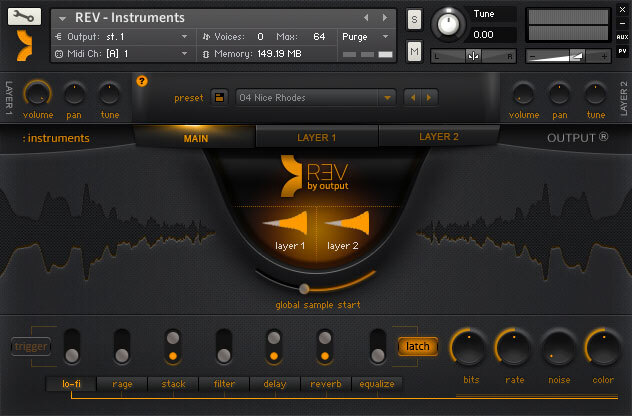Open the preset dropdown 04 Nice Rhodes
This screenshot has height=416, width=632.
click(315, 98)
